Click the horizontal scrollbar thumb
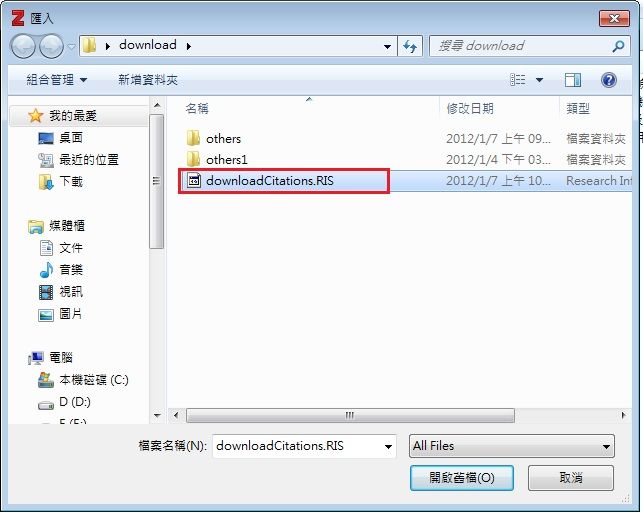643x512 pixels. pyautogui.click(x=350, y=415)
